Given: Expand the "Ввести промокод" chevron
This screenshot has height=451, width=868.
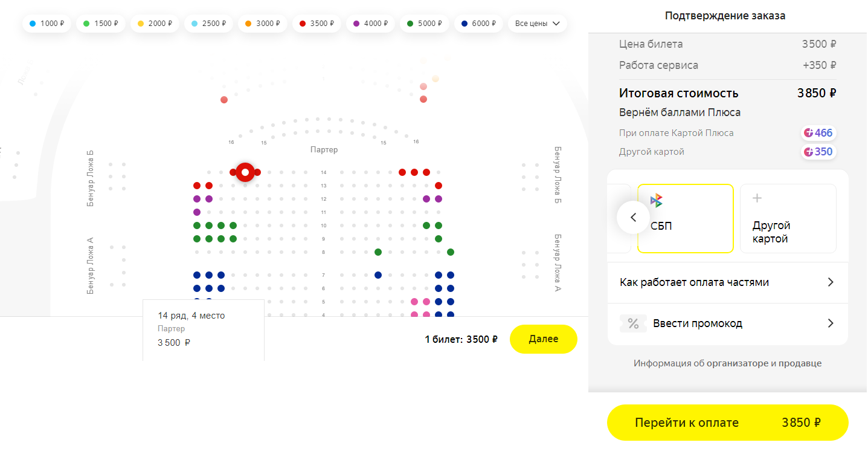Looking at the screenshot, I should tap(831, 323).
